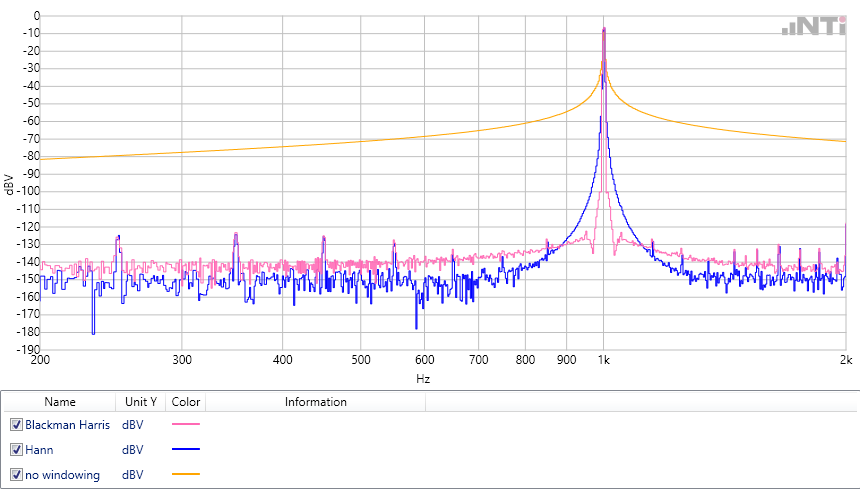860x489 pixels.
Task: Click the blue Hann color line
Action: (186, 450)
